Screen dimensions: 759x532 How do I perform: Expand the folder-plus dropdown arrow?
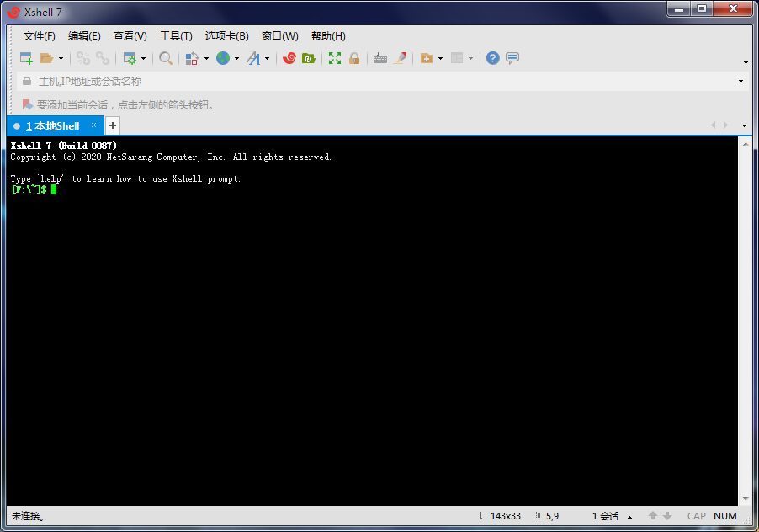point(440,59)
